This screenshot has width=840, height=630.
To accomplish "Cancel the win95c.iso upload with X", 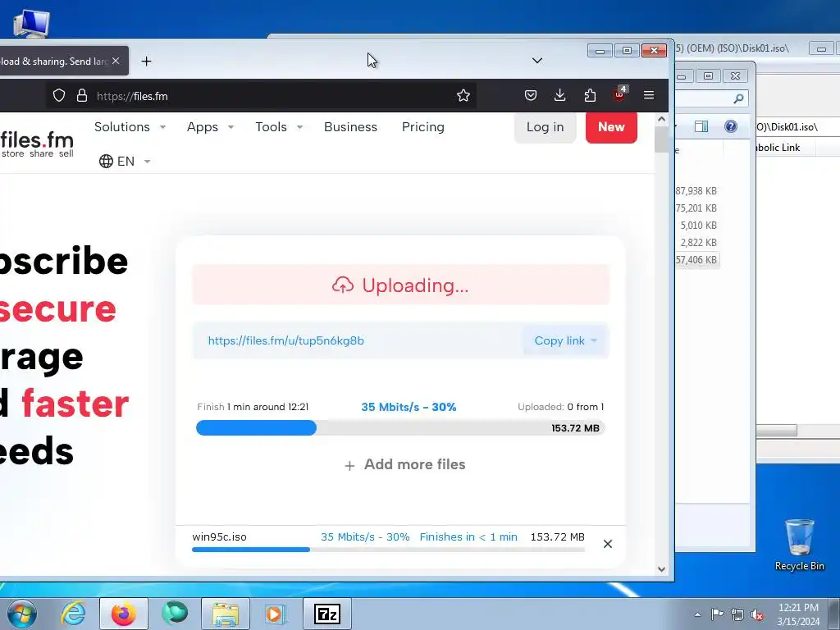I will 608,544.
